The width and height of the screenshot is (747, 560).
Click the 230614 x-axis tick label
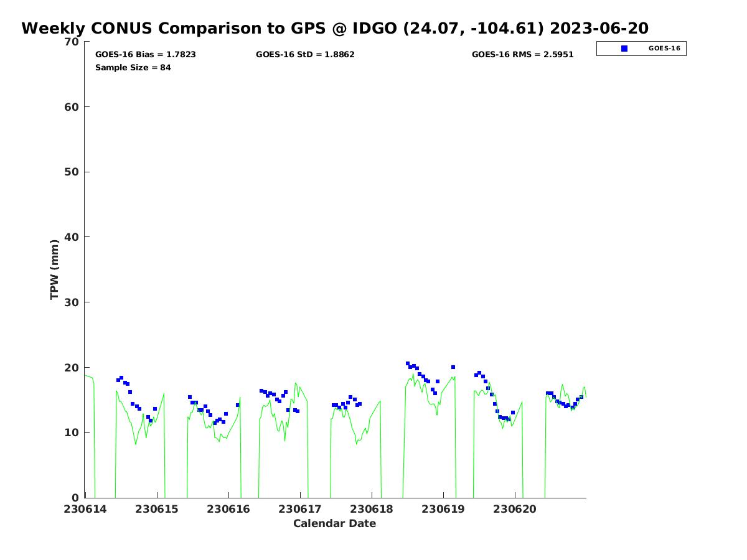tap(85, 509)
